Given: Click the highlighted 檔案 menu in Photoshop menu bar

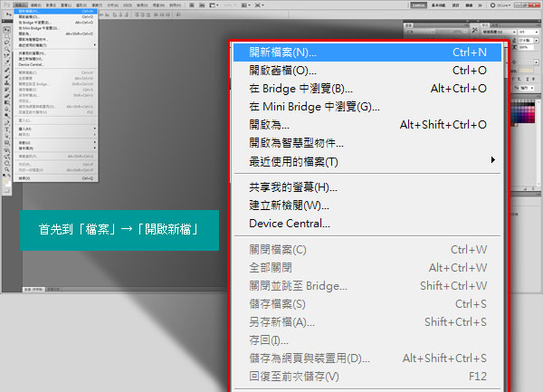Looking at the screenshot, I should [21, 5].
